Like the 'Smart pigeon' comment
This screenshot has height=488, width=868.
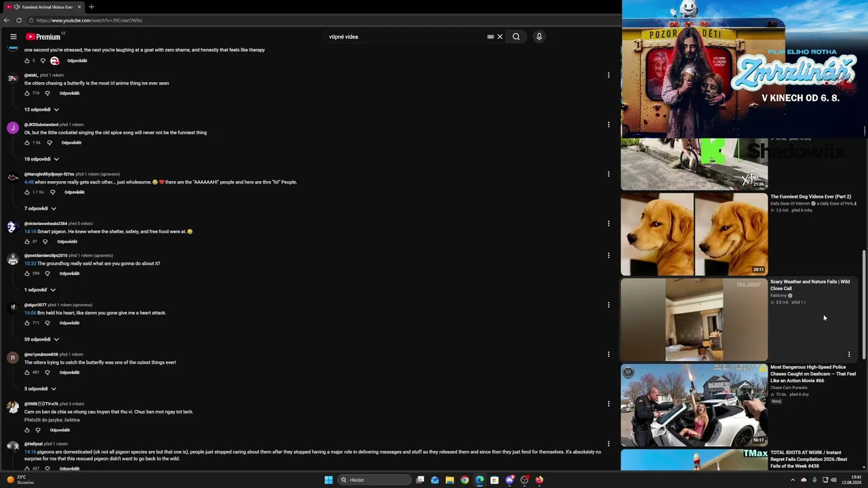pyautogui.click(x=27, y=242)
